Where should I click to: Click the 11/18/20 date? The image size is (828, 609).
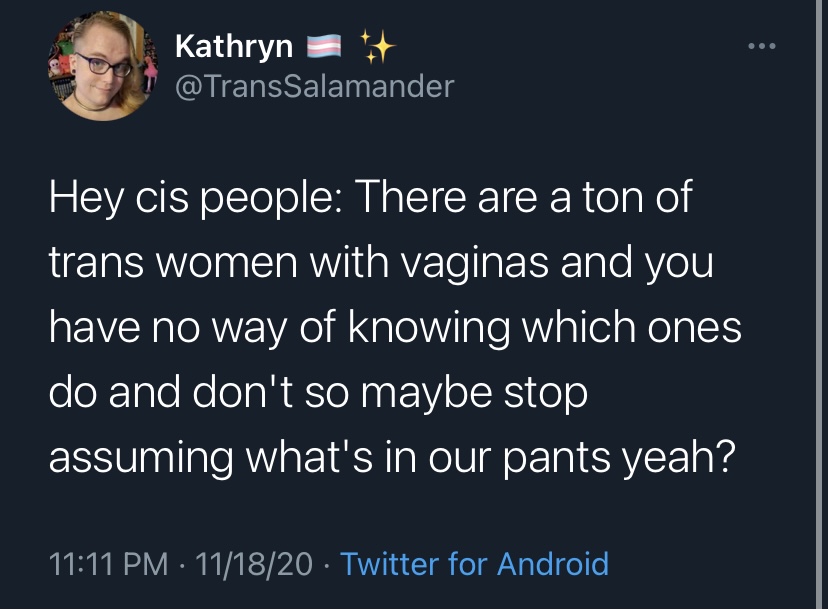[254, 564]
